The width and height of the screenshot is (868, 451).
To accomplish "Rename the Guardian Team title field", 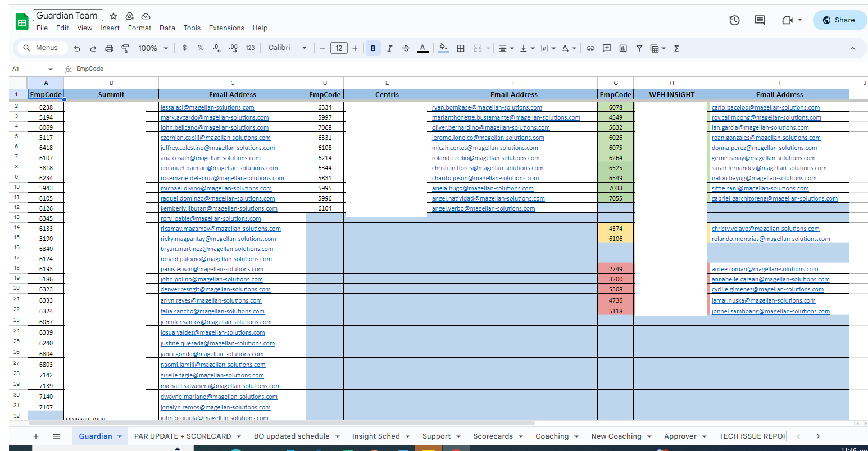I will tap(68, 16).
